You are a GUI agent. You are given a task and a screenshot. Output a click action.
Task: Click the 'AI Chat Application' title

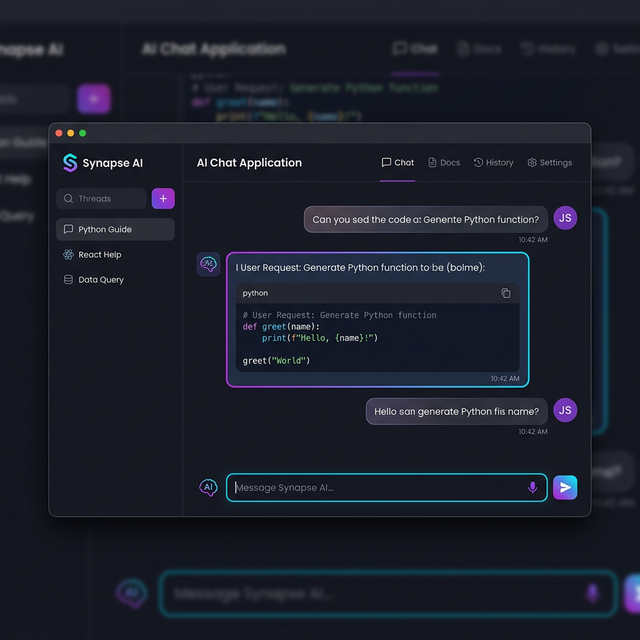249,163
